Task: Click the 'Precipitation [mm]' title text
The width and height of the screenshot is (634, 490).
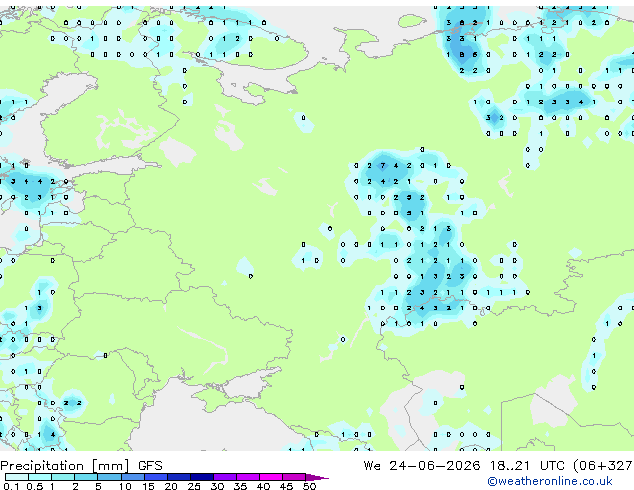Action: tap(65, 466)
